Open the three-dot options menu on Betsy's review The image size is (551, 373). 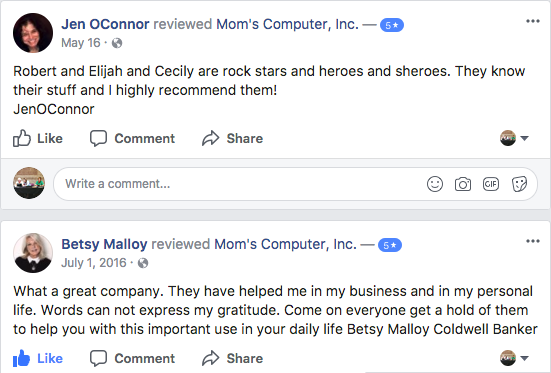(x=533, y=241)
